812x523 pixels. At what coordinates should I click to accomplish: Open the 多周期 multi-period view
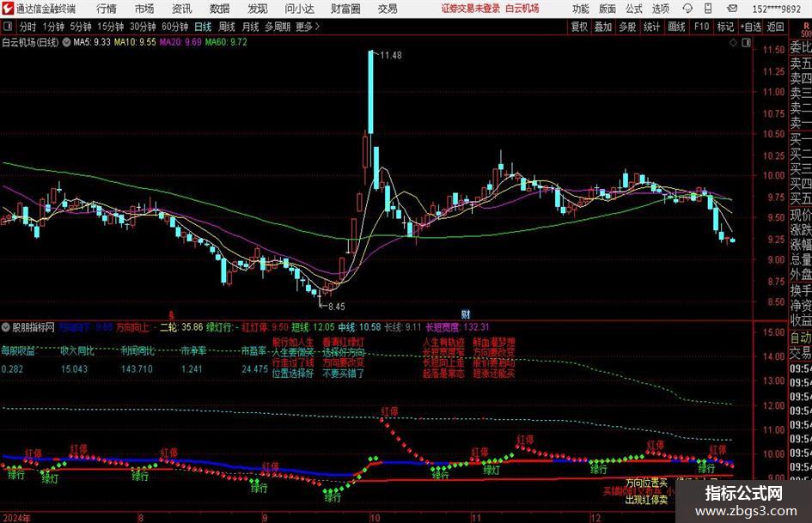click(x=278, y=27)
